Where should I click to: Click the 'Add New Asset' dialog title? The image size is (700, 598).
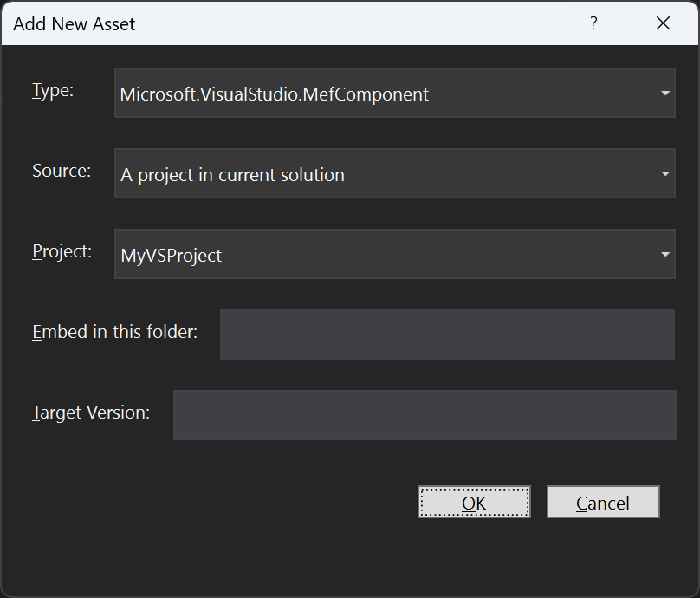[x=74, y=23]
